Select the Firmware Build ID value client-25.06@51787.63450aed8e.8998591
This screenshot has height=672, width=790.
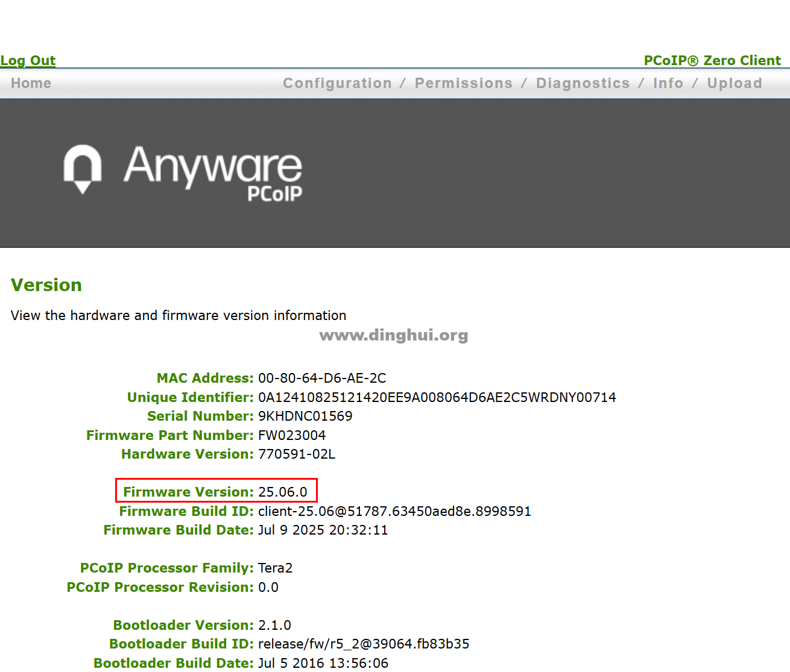pos(394,511)
